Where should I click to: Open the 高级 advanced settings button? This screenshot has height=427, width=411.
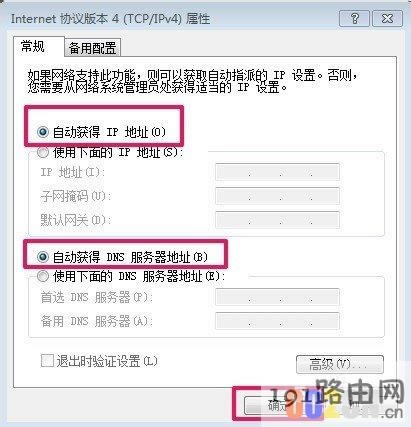pyautogui.click(x=340, y=364)
